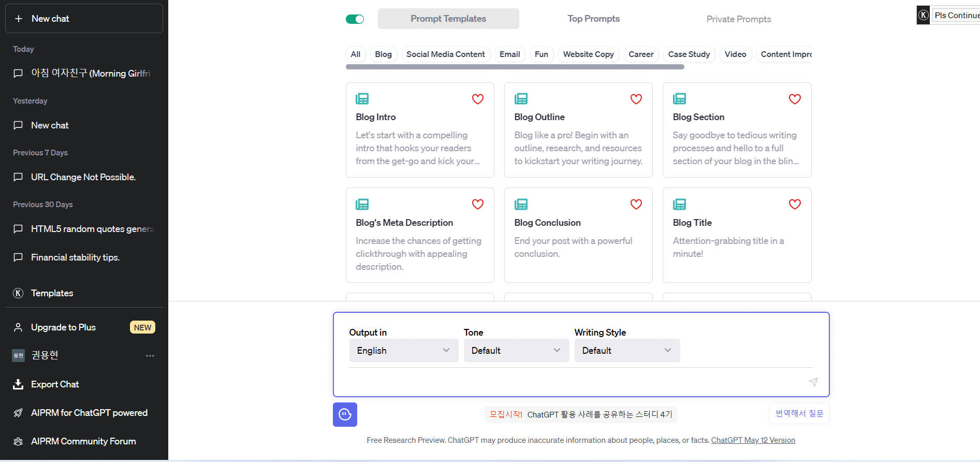Click the ChatGPT 활용 사례 study banner

point(581,414)
